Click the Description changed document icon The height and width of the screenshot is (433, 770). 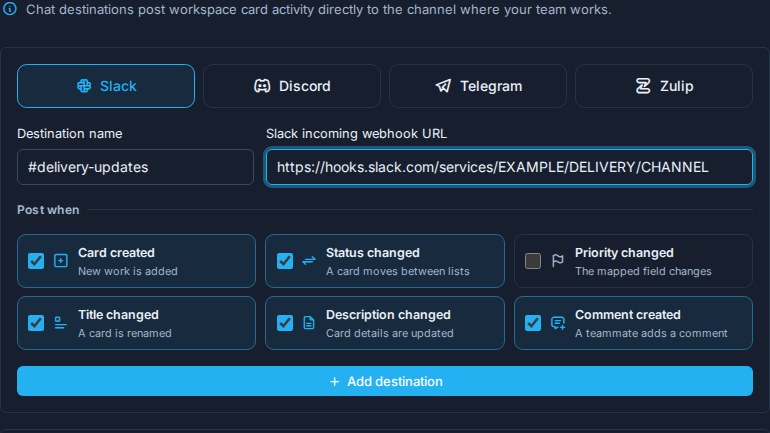coord(308,323)
